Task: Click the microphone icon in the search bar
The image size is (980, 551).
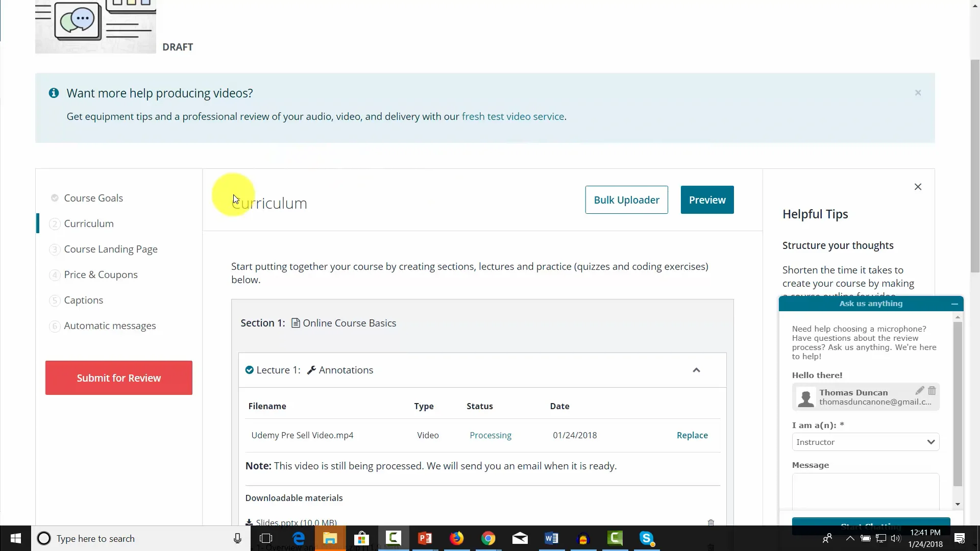Action: pyautogui.click(x=237, y=538)
